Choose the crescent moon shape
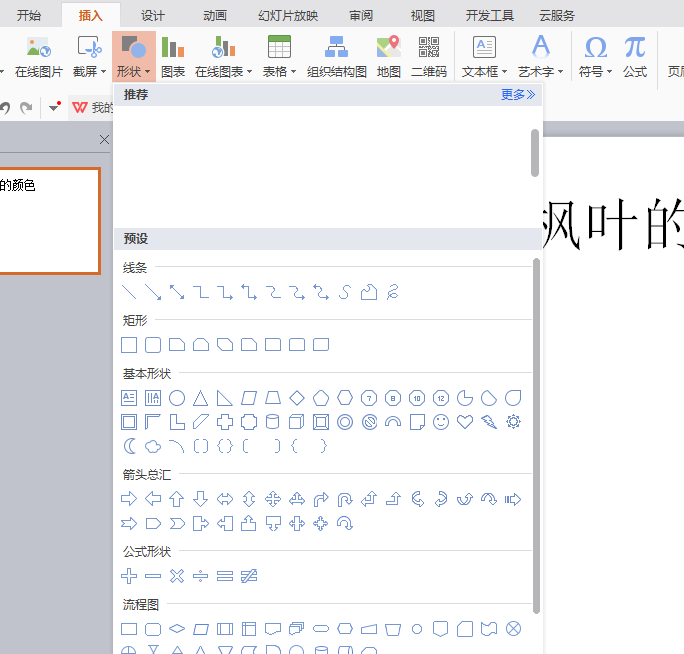The image size is (684, 654). (x=129, y=446)
